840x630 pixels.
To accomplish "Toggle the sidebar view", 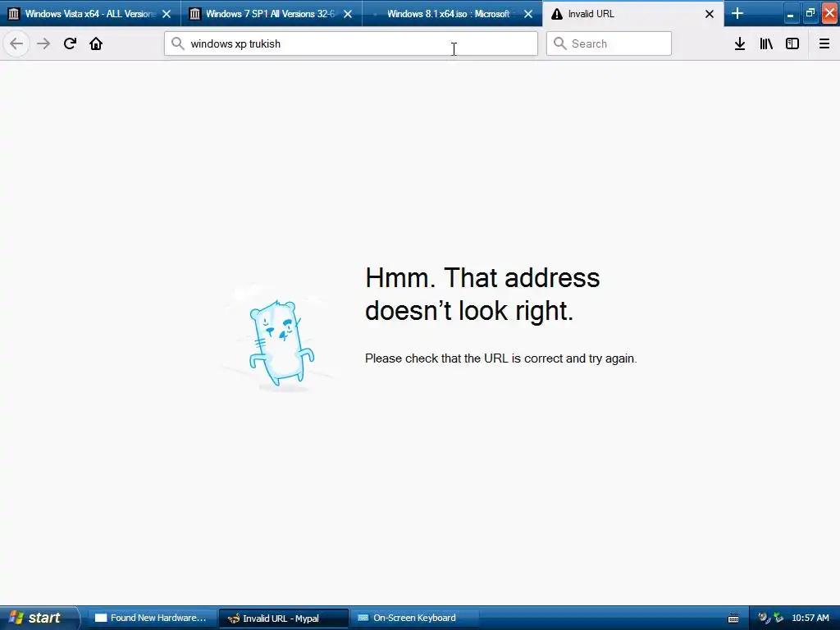I will point(792,43).
